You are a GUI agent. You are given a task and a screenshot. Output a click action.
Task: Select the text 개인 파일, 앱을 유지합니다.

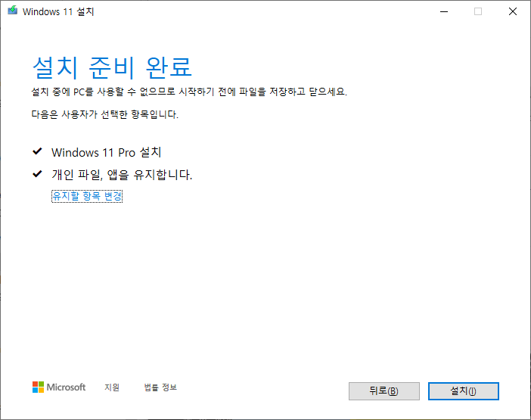click(x=122, y=175)
